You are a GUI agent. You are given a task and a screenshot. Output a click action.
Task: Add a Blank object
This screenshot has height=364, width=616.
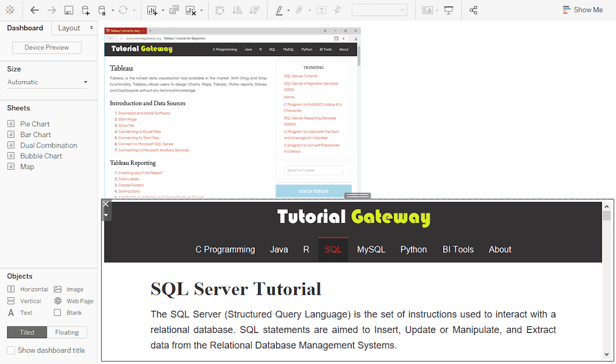pyautogui.click(x=68, y=313)
